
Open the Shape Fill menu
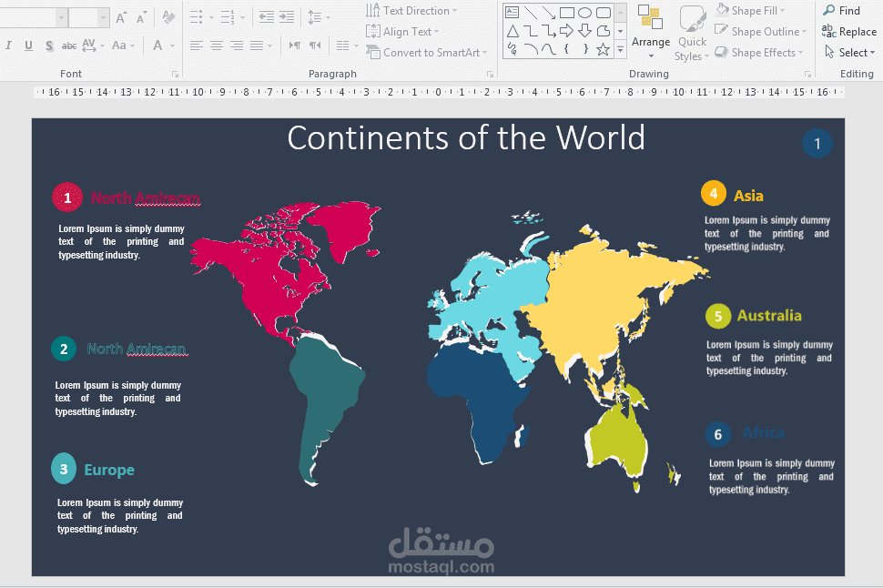point(749,11)
